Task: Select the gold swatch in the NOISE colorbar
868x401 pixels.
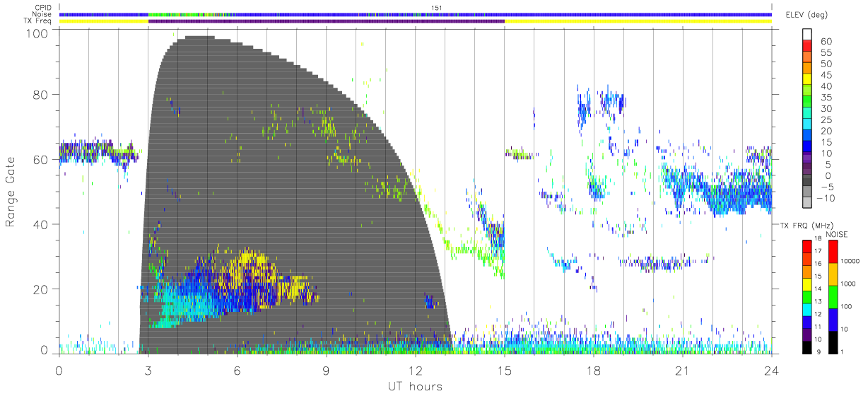Action: 832,274
